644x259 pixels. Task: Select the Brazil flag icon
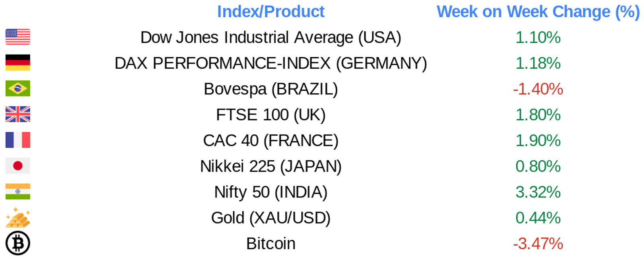[18, 88]
